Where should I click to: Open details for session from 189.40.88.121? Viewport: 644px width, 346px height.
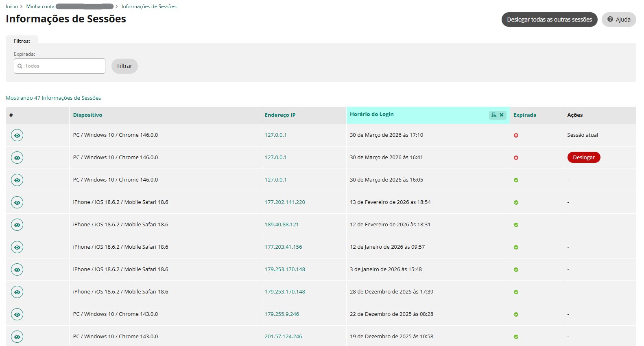tap(17, 225)
